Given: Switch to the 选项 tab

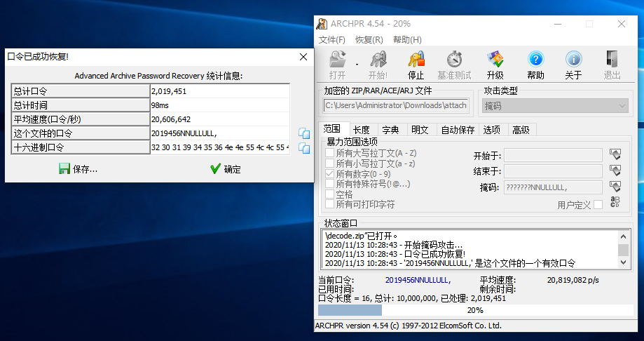Looking at the screenshot, I should point(492,130).
